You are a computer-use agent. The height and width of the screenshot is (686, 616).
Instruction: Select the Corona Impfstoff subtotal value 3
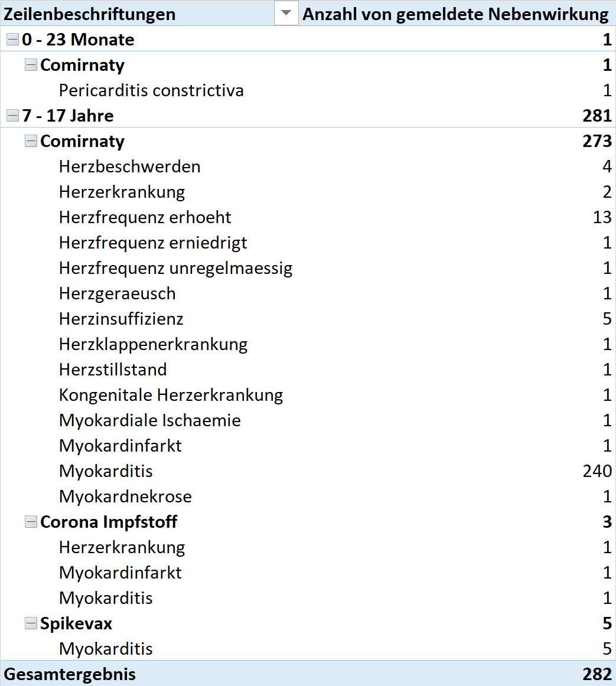click(x=607, y=521)
